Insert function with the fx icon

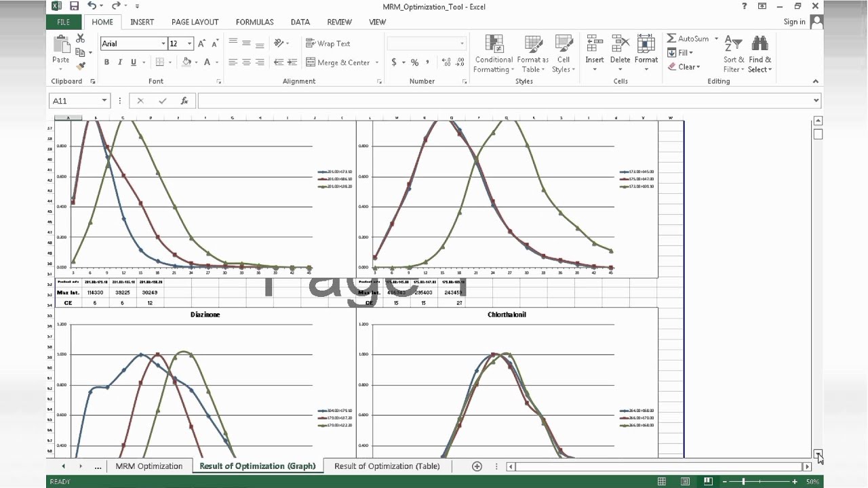point(184,100)
